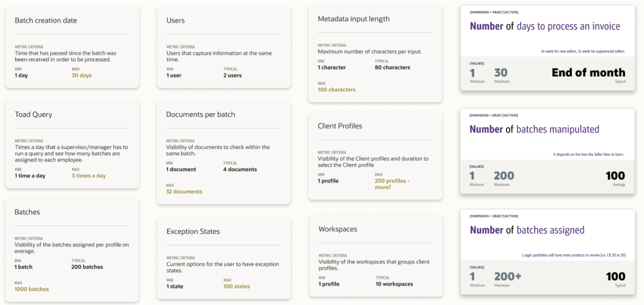Click the 'Larger portfolios will have more products' note

pos(574,255)
